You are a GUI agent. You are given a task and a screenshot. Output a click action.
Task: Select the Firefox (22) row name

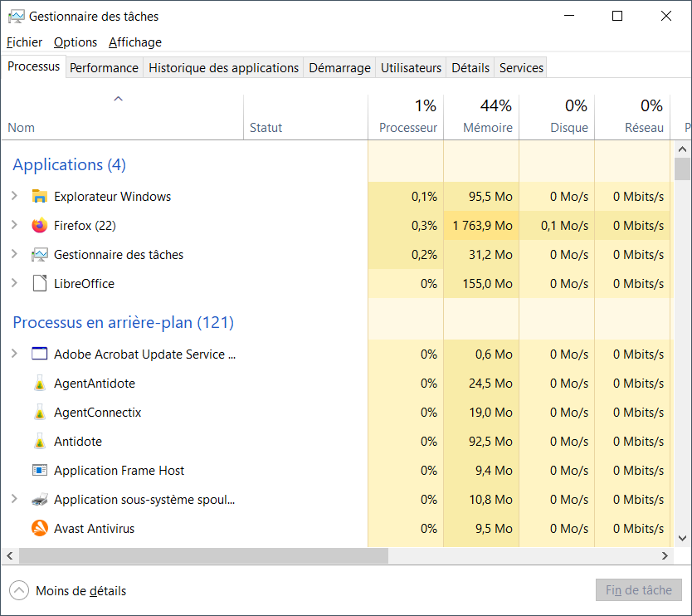[85, 226]
